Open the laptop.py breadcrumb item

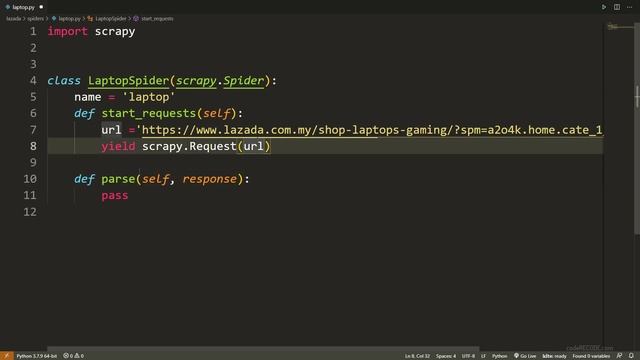tap(69, 19)
